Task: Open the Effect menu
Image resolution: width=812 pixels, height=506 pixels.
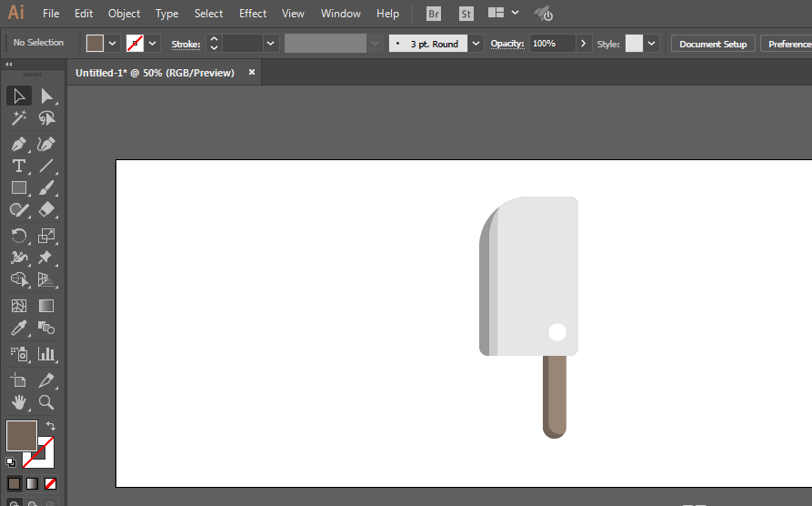Action: pyautogui.click(x=253, y=14)
